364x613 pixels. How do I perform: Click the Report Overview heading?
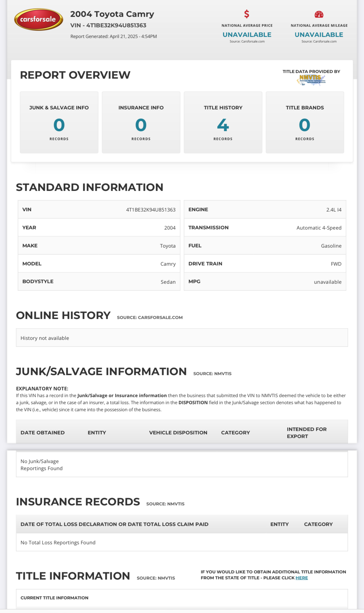click(75, 75)
